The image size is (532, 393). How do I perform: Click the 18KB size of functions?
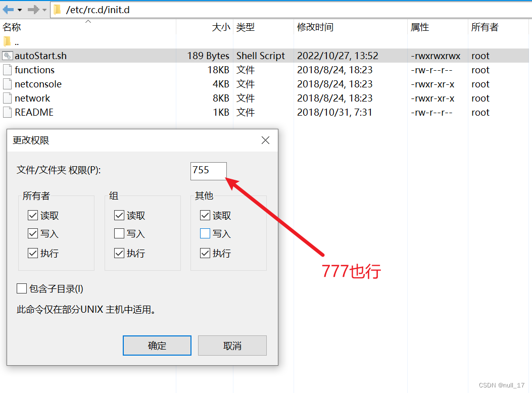[x=218, y=70]
